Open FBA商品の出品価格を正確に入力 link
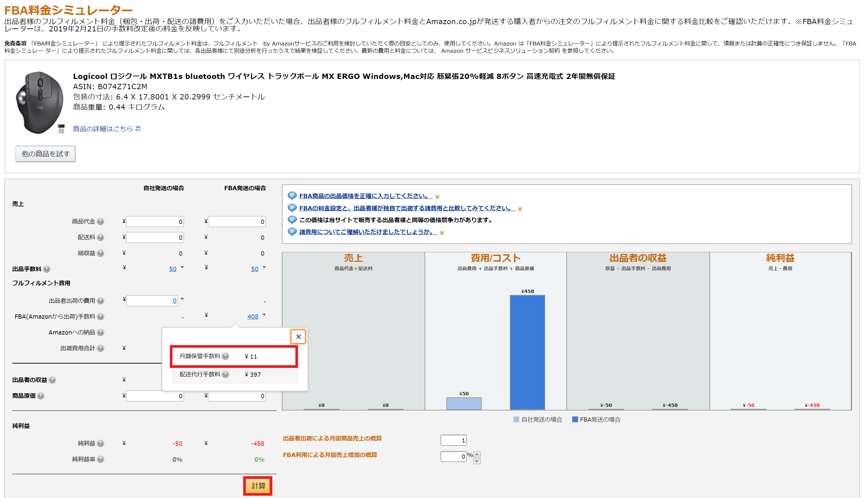The image size is (868, 498). [x=366, y=196]
